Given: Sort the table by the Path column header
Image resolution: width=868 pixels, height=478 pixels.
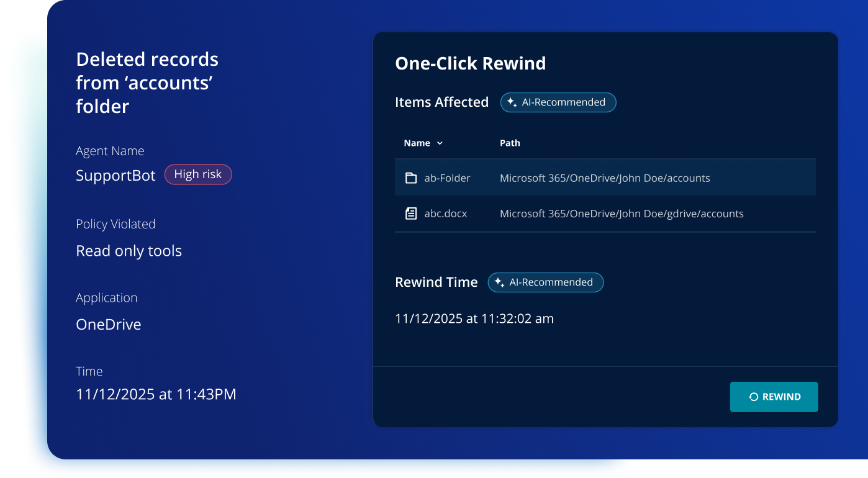Looking at the screenshot, I should tap(510, 143).
